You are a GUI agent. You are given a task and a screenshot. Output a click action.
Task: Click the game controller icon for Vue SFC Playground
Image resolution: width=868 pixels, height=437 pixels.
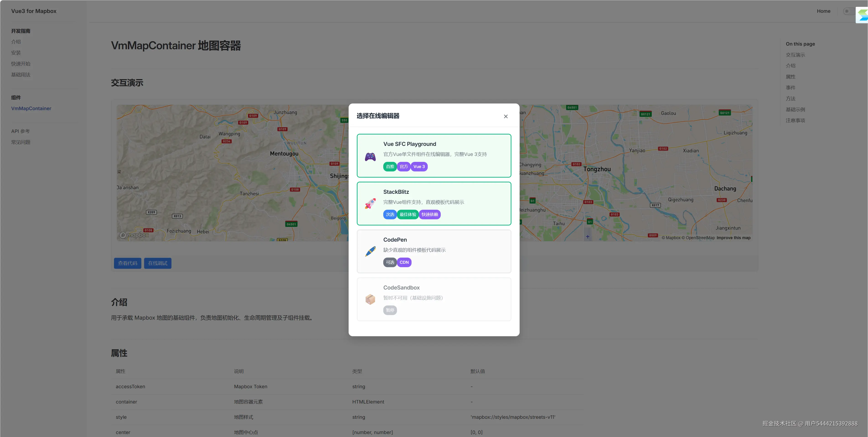coord(370,157)
